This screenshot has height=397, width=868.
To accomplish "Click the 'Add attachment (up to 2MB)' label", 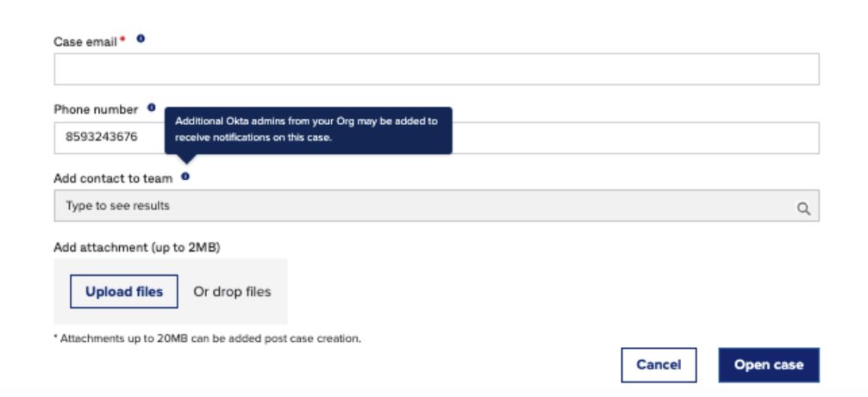I will coord(137,248).
